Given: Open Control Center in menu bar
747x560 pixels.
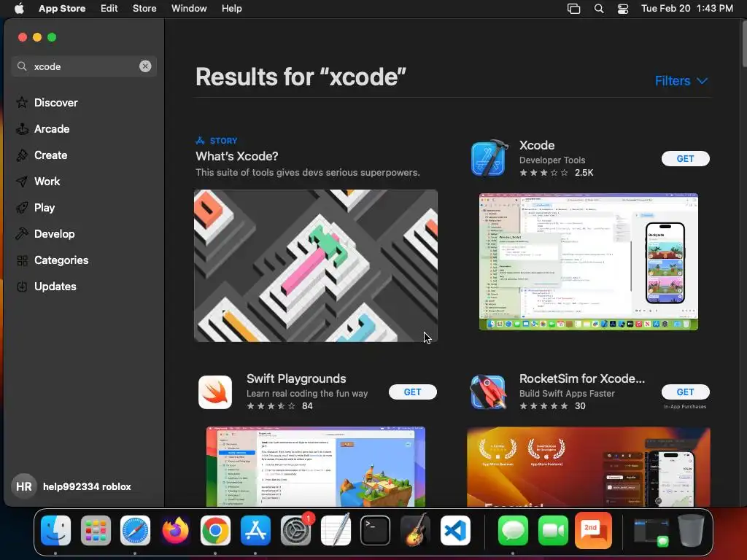Looking at the screenshot, I should click(x=623, y=9).
